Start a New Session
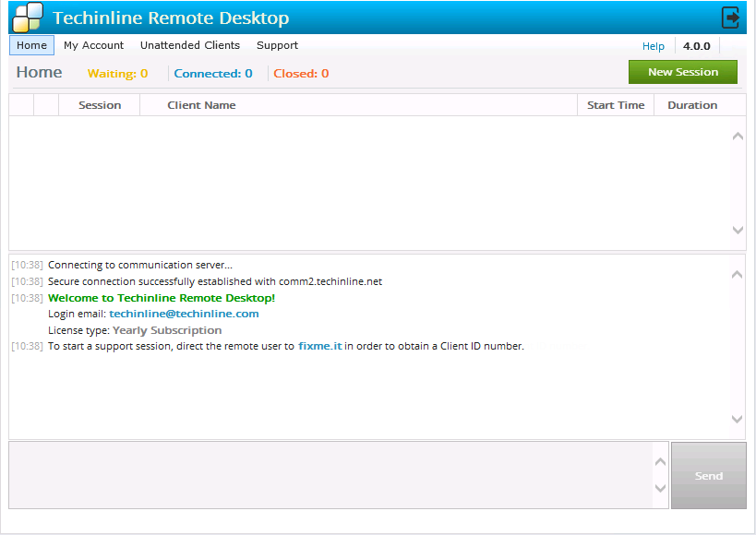756x535 pixels. [682, 72]
